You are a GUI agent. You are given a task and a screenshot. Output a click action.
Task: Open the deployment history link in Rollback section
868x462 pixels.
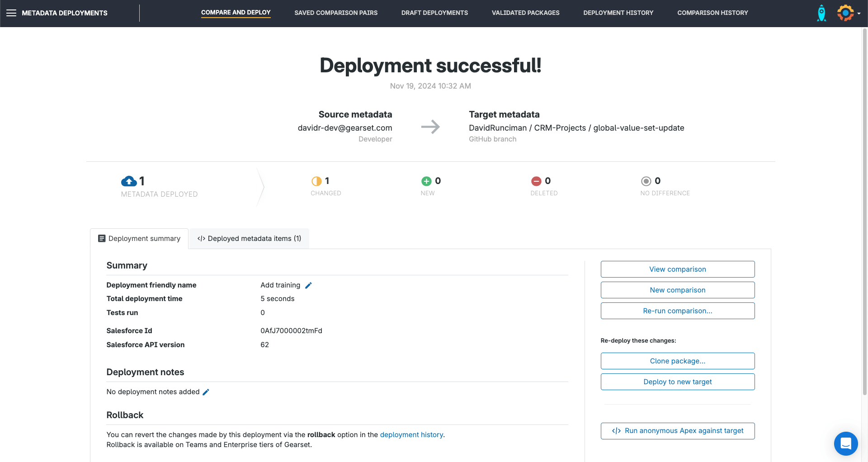pyautogui.click(x=411, y=434)
